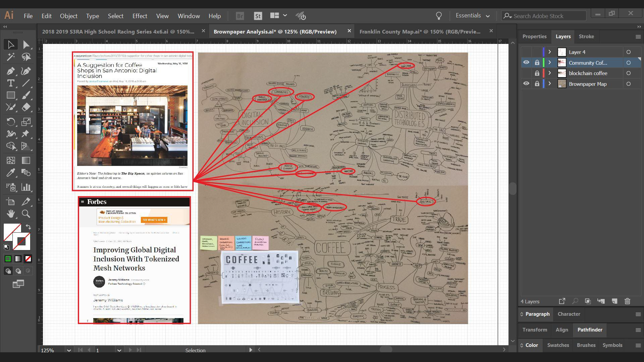This screenshot has width=644, height=362.
Task: Click the Delete Selection trash icon
Action: 627,301
